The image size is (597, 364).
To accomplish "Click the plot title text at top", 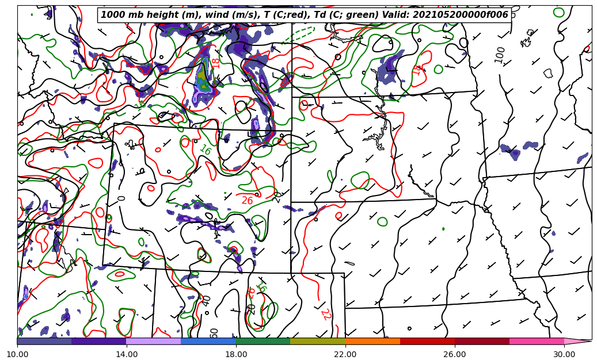I will coord(305,15).
